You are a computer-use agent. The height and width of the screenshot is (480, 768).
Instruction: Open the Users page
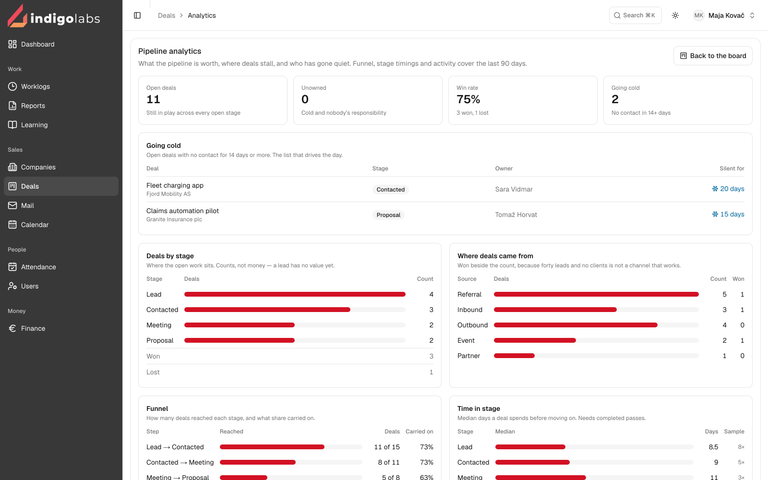[x=61, y=286]
